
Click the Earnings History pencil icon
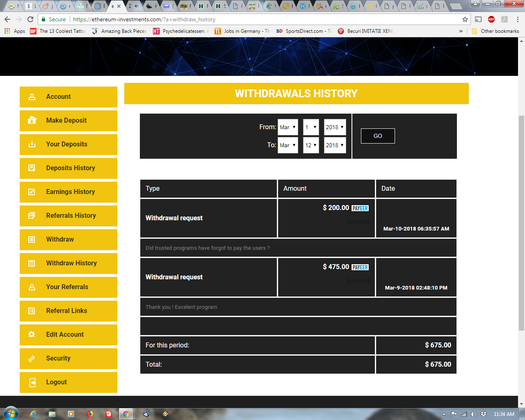click(x=32, y=192)
